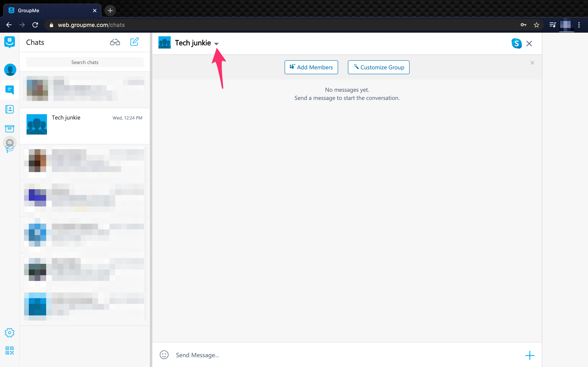588x367 pixels.
Task: Toggle hidden chats with the glasses icon
Action: [x=115, y=42]
